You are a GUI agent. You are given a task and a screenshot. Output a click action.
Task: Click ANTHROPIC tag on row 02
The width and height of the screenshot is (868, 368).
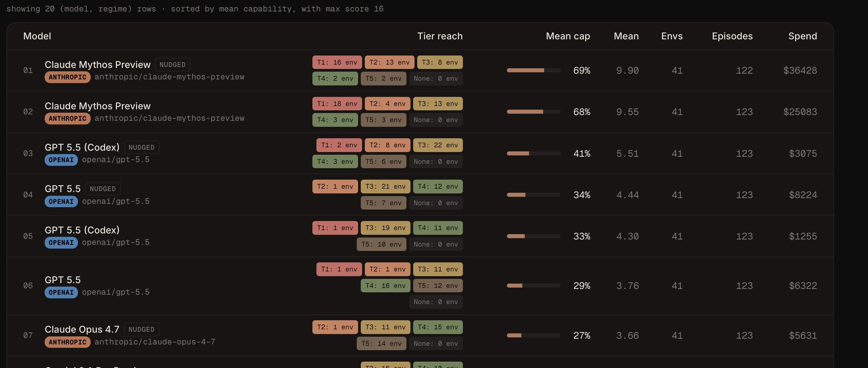pos(68,118)
